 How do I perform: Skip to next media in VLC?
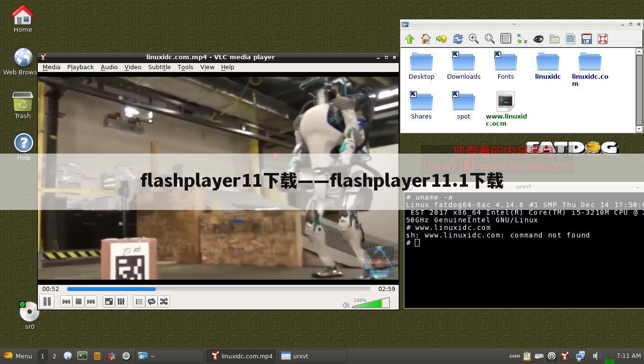(91, 301)
